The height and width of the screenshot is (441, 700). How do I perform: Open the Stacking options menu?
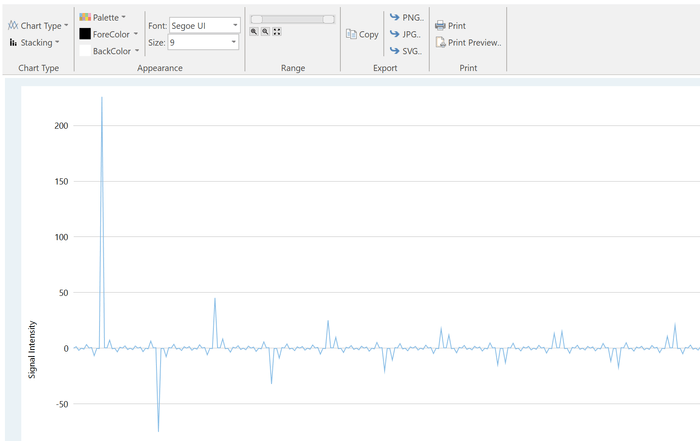[34, 43]
